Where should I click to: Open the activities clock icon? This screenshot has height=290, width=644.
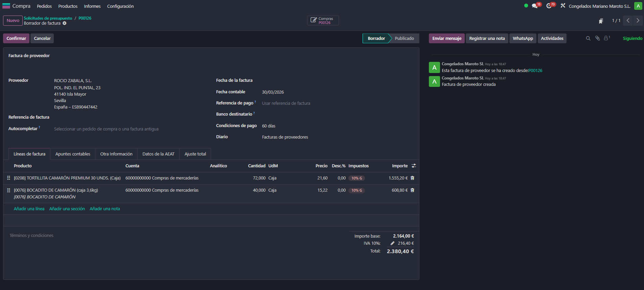tap(549, 6)
